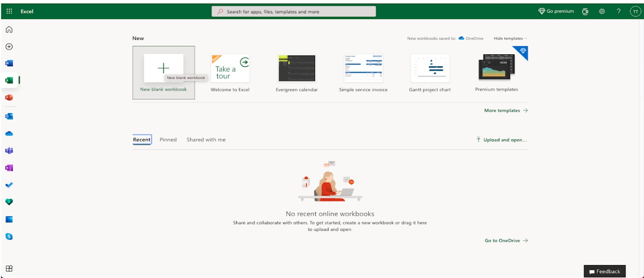This screenshot has width=644, height=278.
Task: Open the Gantt project chart template
Action: point(429,73)
